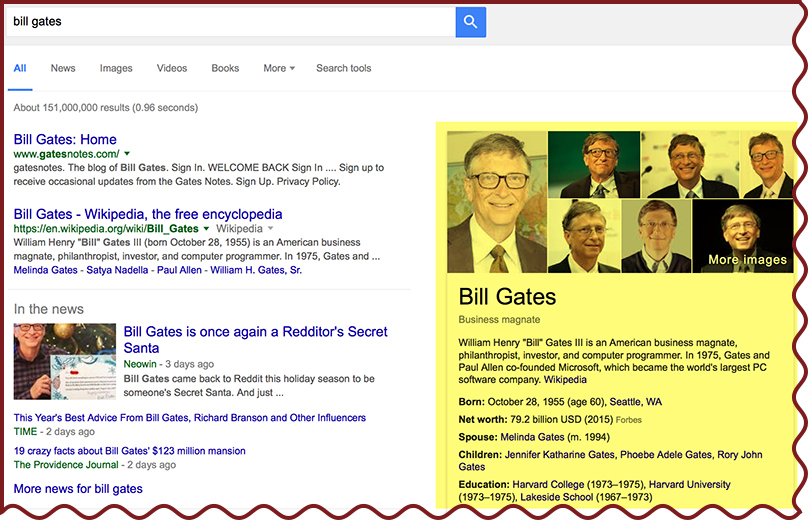Open the Paul Allen sitelink
The image size is (808, 520).
(x=179, y=270)
